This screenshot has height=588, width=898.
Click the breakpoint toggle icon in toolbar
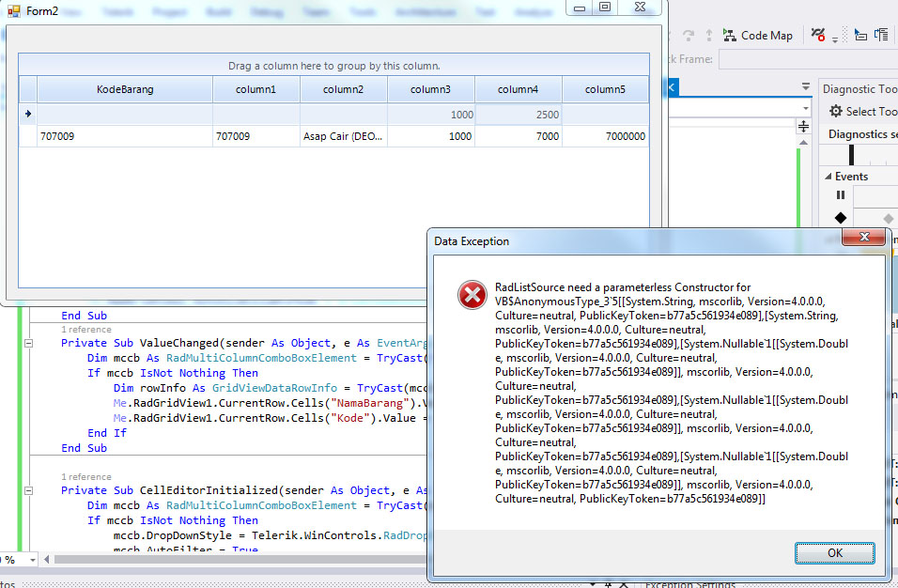click(819, 35)
